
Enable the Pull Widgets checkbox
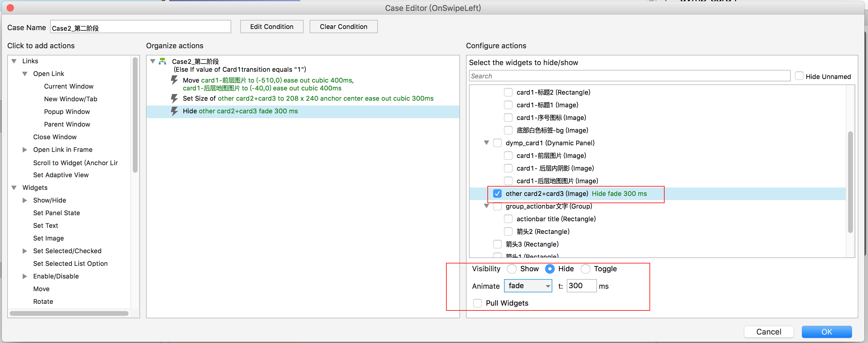[x=477, y=303]
